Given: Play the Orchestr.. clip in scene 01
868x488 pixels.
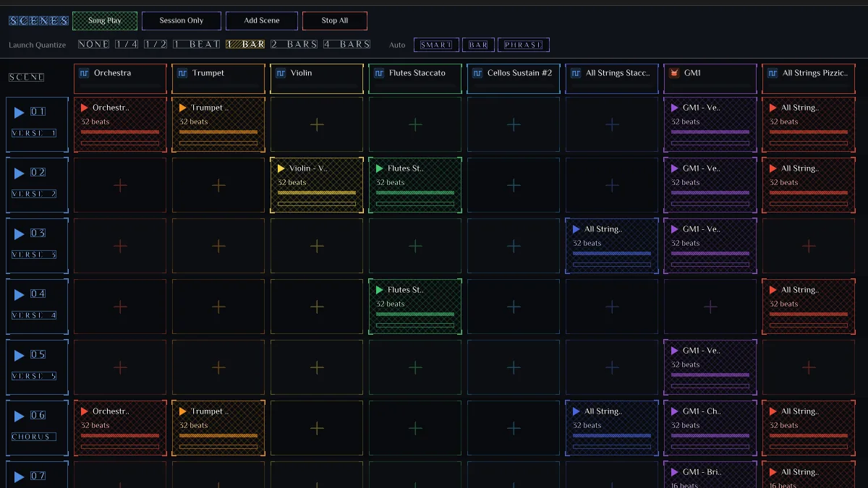Looking at the screenshot, I should point(85,108).
